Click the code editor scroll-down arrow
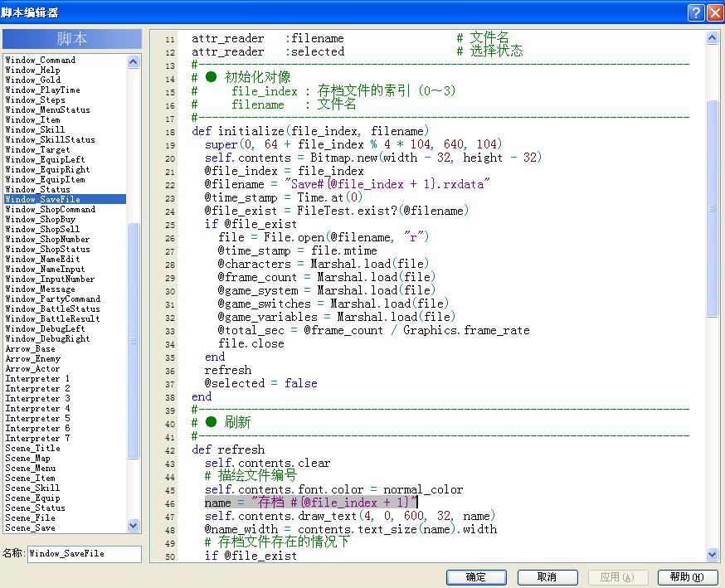Viewport: 725px width, 588px height. [x=712, y=554]
